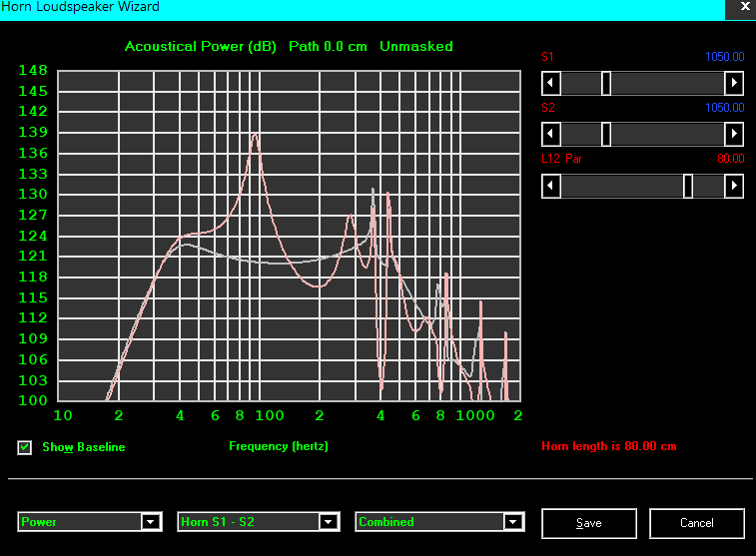This screenshot has width=756, height=556.
Task: Open the Combined response dropdown
Action: click(x=439, y=522)
